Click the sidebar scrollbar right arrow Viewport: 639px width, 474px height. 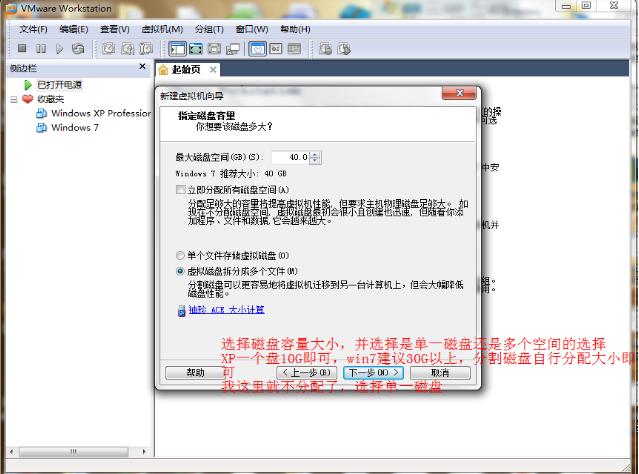144,452
